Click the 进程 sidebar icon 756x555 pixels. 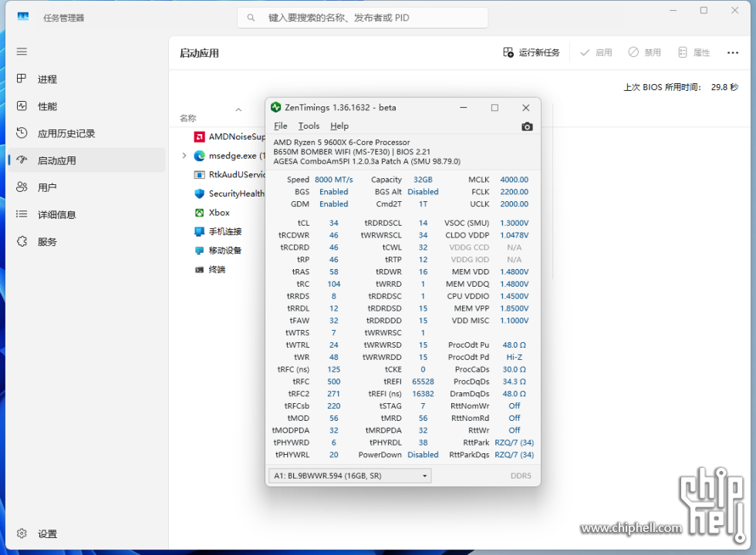click(22, 79)
